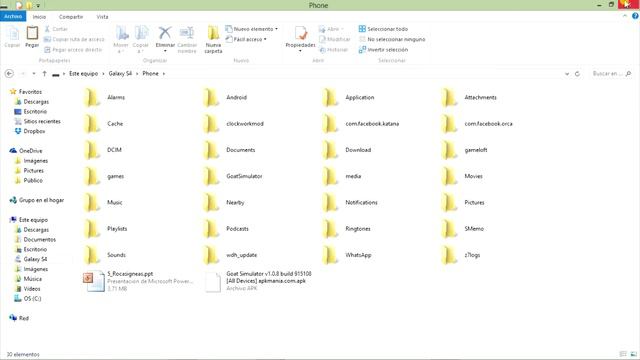Select the Android folder
The width and height of the screenshot is (640, 360).
(x=225, y=98)
